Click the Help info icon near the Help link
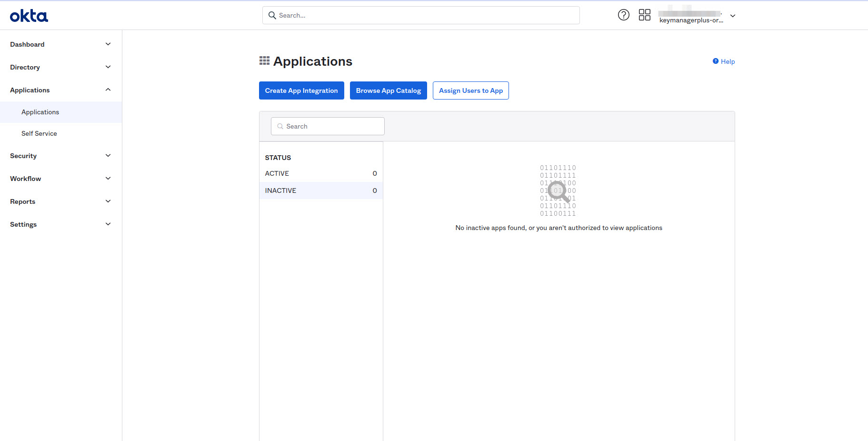Screen dimensions: 868x441 716,61
